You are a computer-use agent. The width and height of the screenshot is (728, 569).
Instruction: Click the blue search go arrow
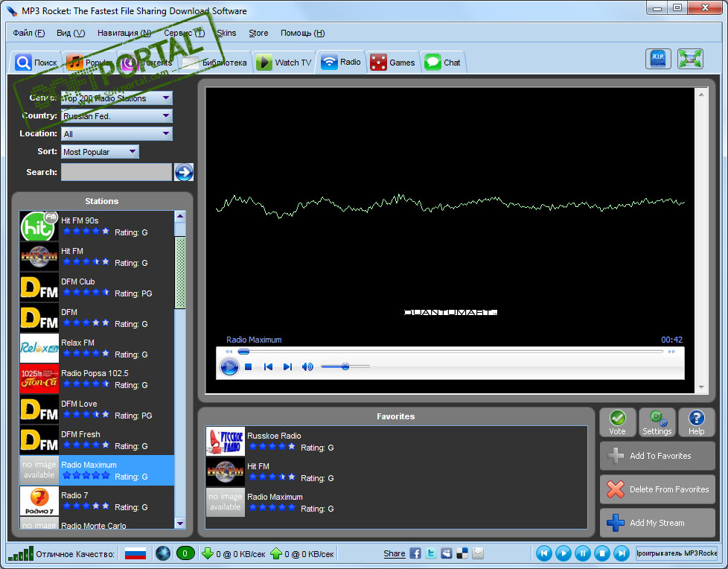pos(184,172)
